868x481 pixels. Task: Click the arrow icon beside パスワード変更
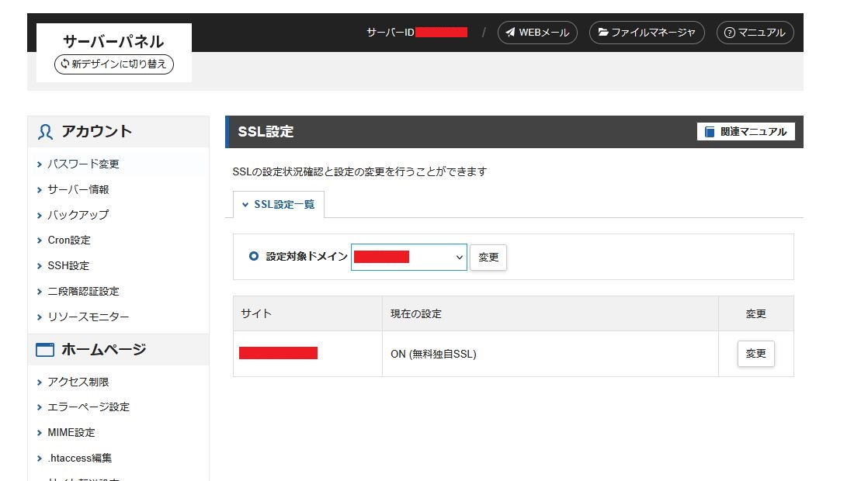point(40,164)
